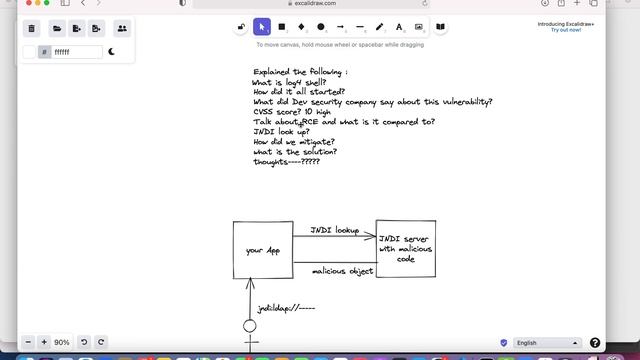Click the hex color input field ffffff

pyautogui.click(x=76, y=52)
